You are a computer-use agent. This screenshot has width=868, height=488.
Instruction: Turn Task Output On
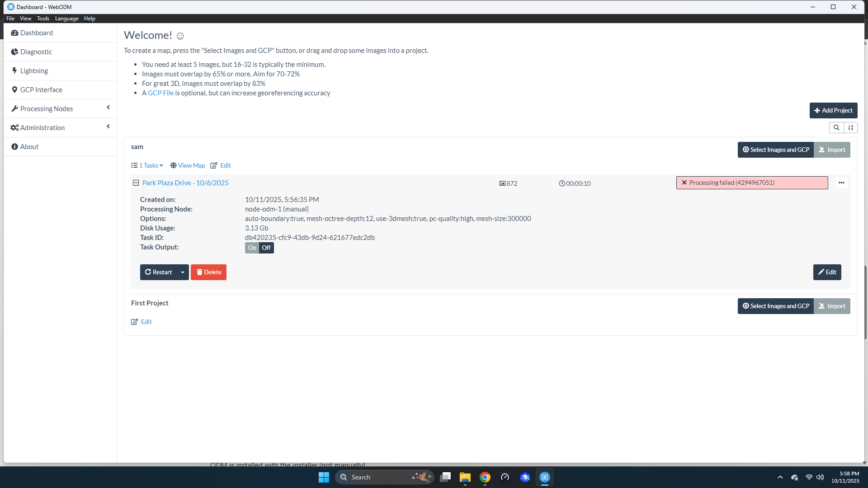coord(252,248)
